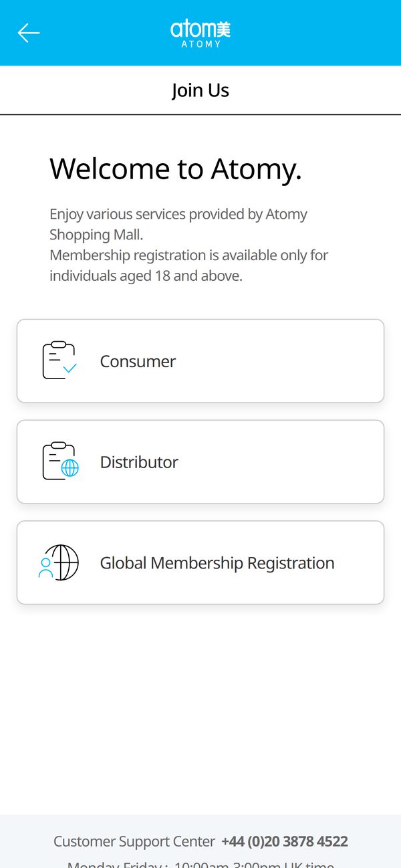The image size is (401, 868).
Task: Click empty blue header right of logo
Action: [314, 33]
